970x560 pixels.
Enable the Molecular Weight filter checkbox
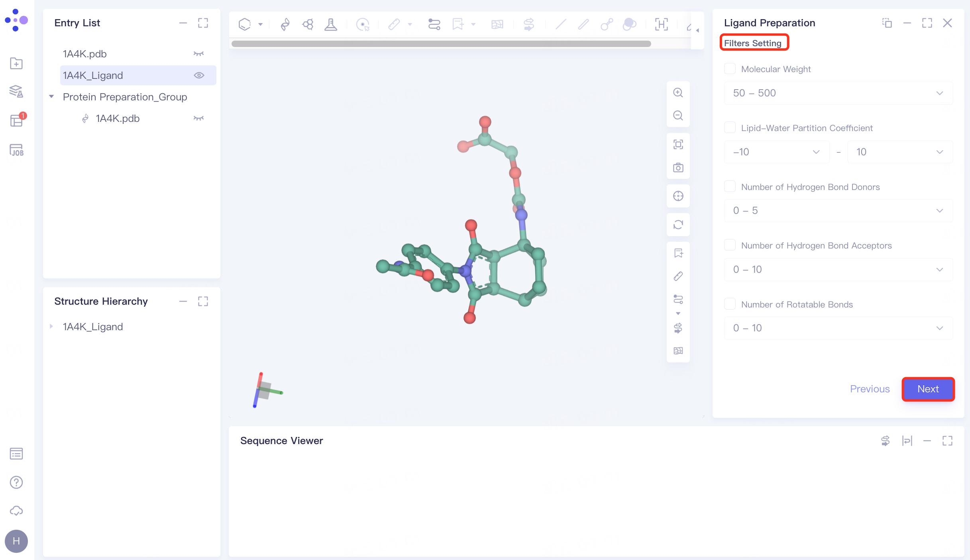click(x=730, y=68)
